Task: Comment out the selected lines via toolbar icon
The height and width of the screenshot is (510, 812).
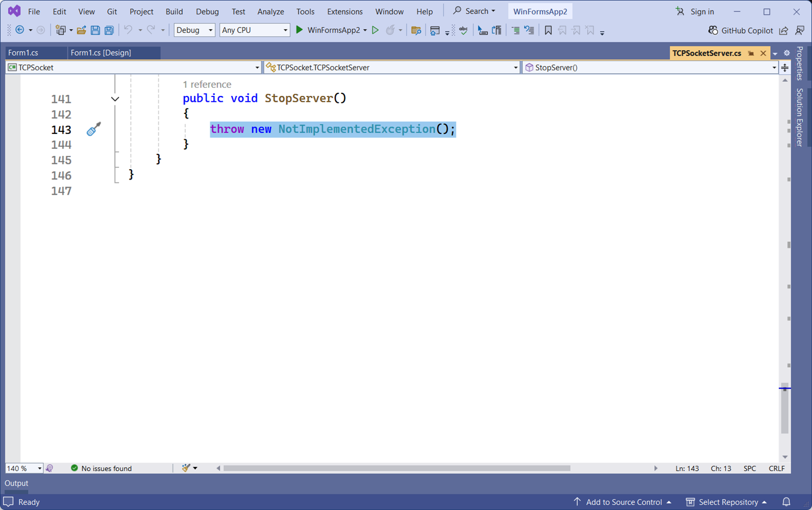Action: click(x=516, y=30)
